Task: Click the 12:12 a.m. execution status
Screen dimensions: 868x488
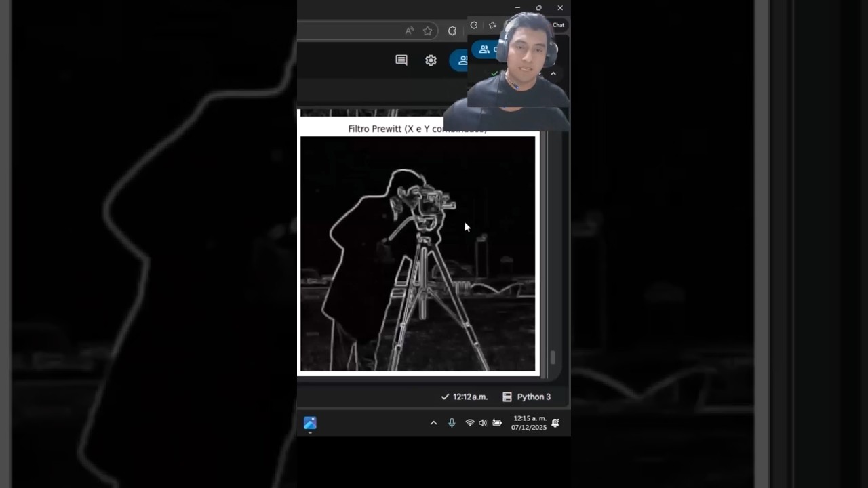Action: point(465,396)
